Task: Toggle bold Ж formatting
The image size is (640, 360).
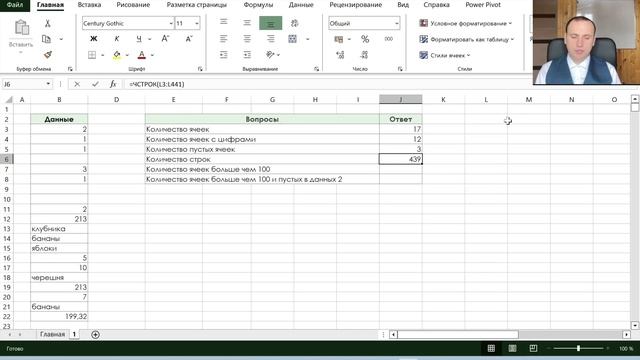Action: click(93, 39)
